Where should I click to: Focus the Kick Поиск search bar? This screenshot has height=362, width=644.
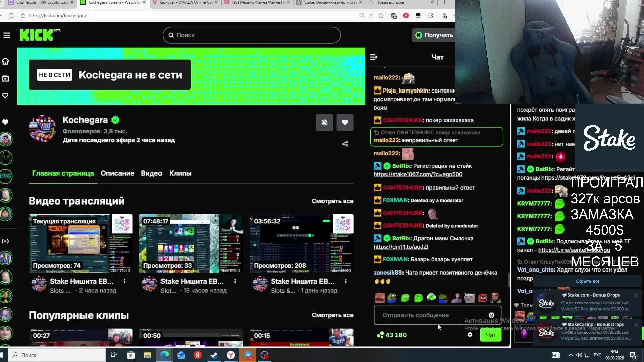pos(252,35)
